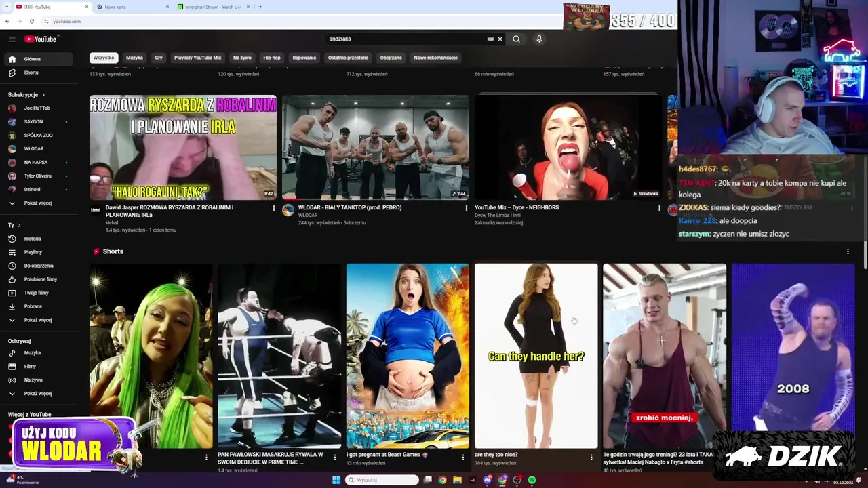868x488 pixels.
Task: Select the Rapowanie filter chip
Action: [304, 58]
